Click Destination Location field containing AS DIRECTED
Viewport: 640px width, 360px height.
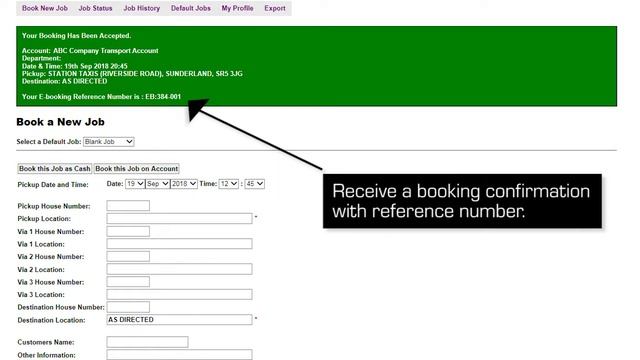pyautogui.click(x=179, y=320)
